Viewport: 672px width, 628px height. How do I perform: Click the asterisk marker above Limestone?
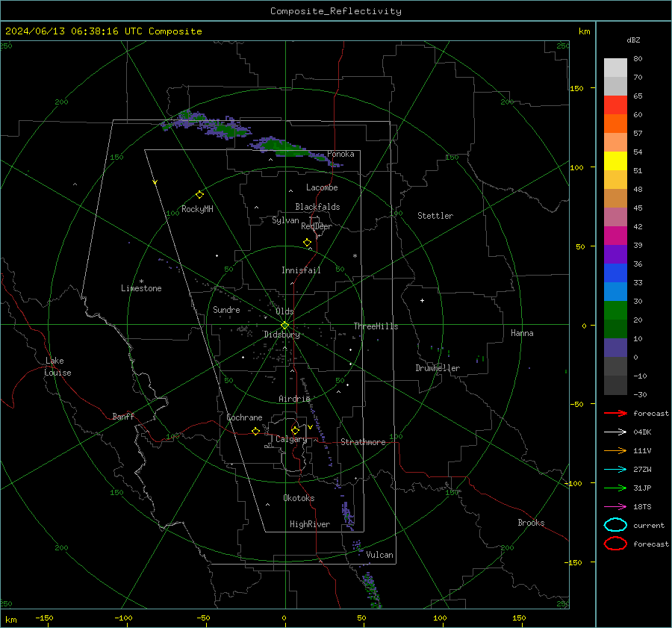point(141,282)
